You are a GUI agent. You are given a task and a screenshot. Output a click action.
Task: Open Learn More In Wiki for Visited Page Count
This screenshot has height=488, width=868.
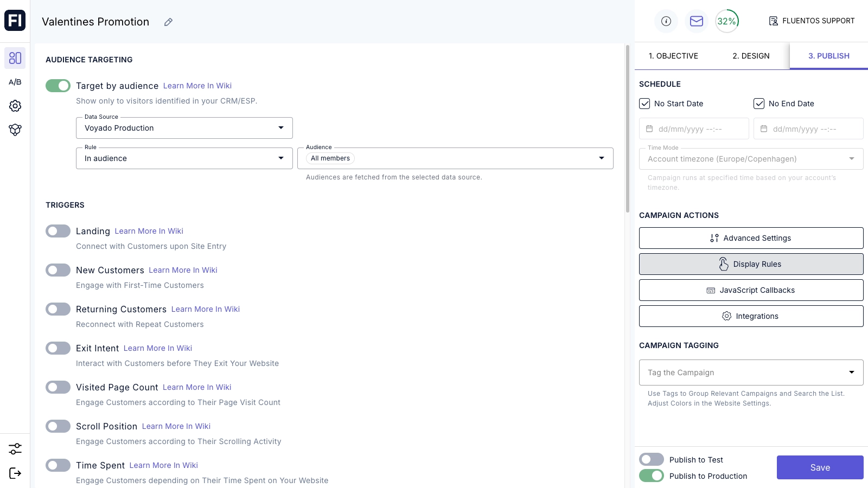click(x=197, y=387)
